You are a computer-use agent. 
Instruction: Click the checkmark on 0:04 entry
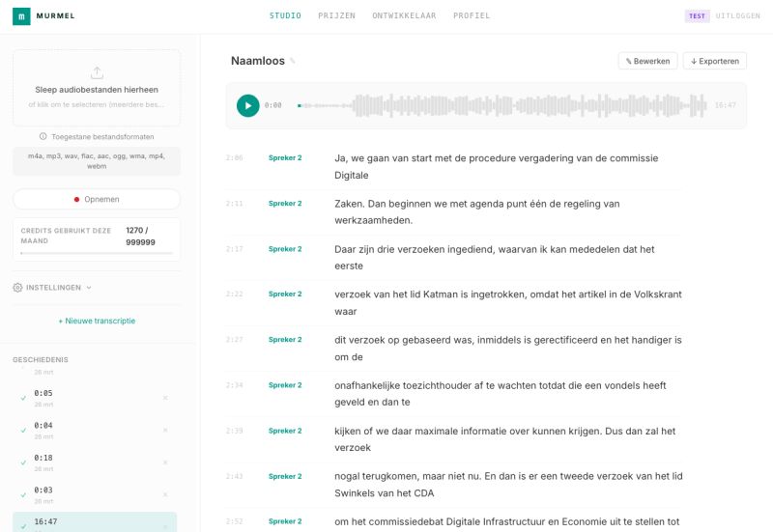23,430
